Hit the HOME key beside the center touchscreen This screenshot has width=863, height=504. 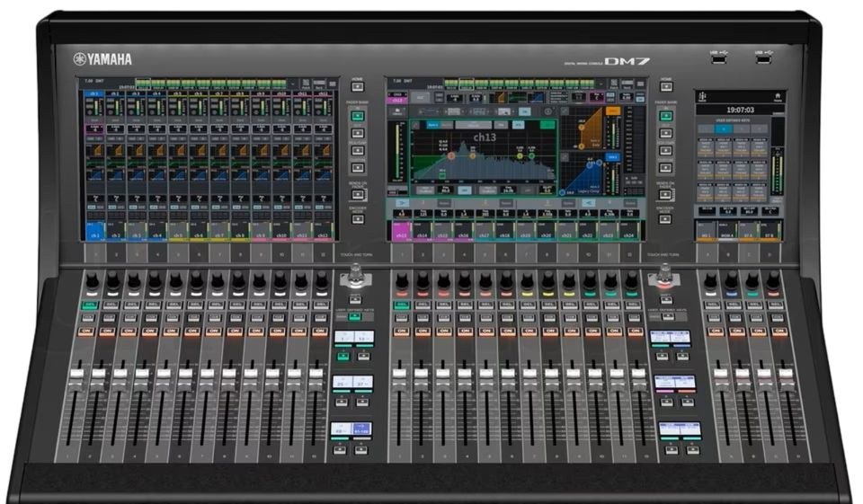[x=666, y=86]
